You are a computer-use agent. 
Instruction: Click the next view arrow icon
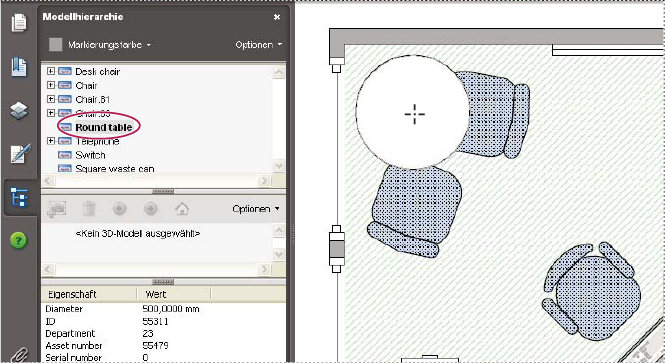151,209
